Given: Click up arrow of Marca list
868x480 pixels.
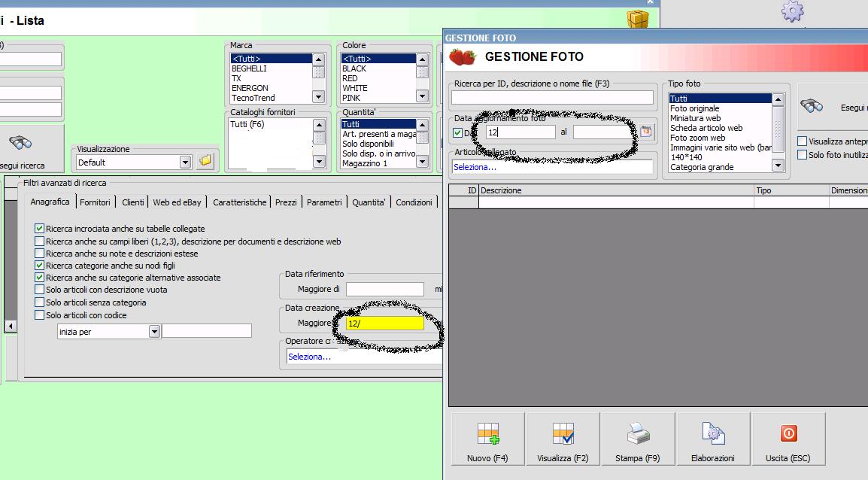Looking at the screenshot, I should pos(318,59).
